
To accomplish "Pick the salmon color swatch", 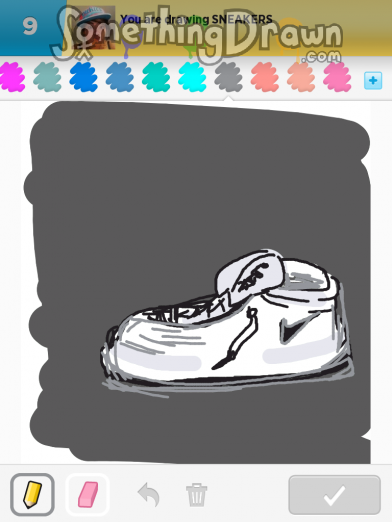I will pyautogui.click(x=265, y=77).
